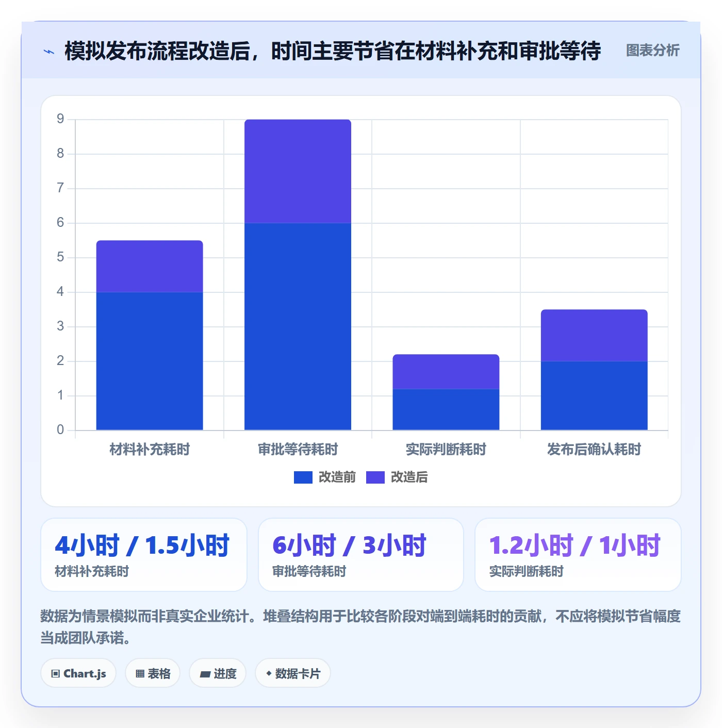
Task: Click the 发布后确认耗时 x-axis label
Action: (594, 450)
